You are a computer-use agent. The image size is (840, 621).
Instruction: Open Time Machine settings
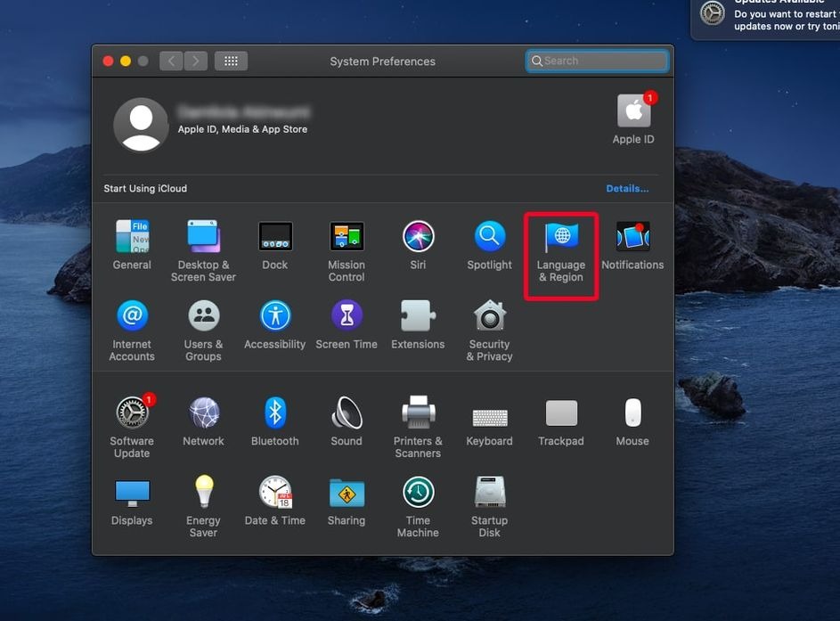point(418,491)
